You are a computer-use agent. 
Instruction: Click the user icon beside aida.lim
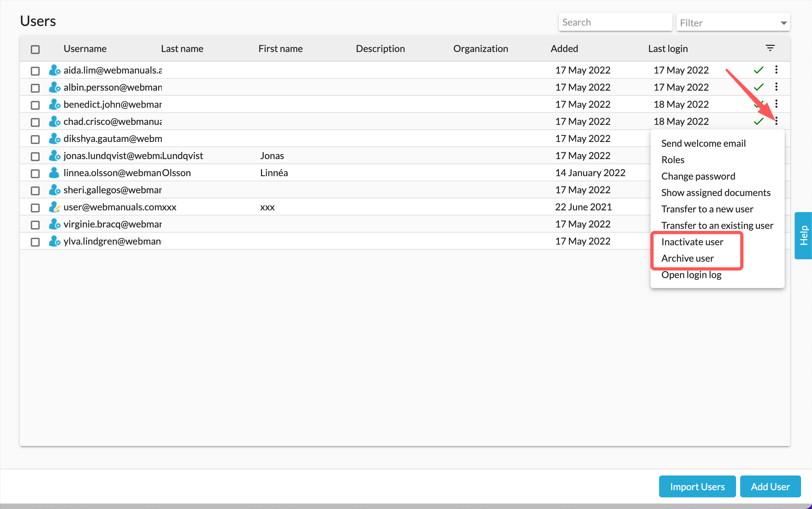(54, 70)
